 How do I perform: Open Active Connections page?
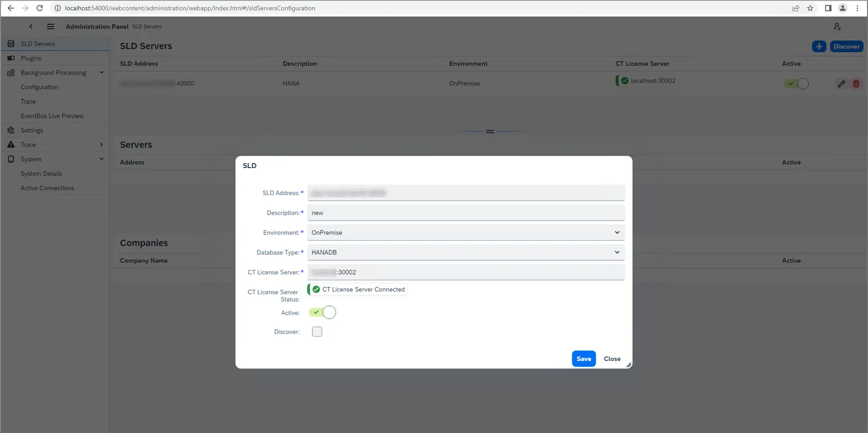click(x=47, y=188)
